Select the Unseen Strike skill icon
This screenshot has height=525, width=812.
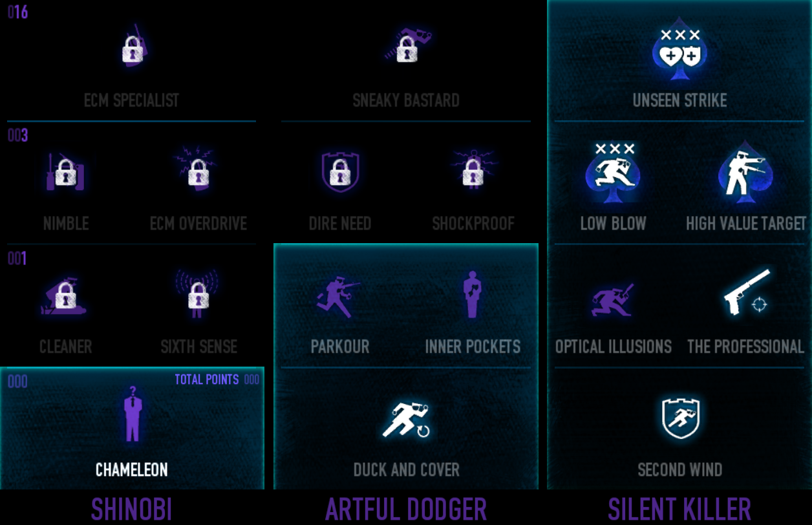(679, 49)
